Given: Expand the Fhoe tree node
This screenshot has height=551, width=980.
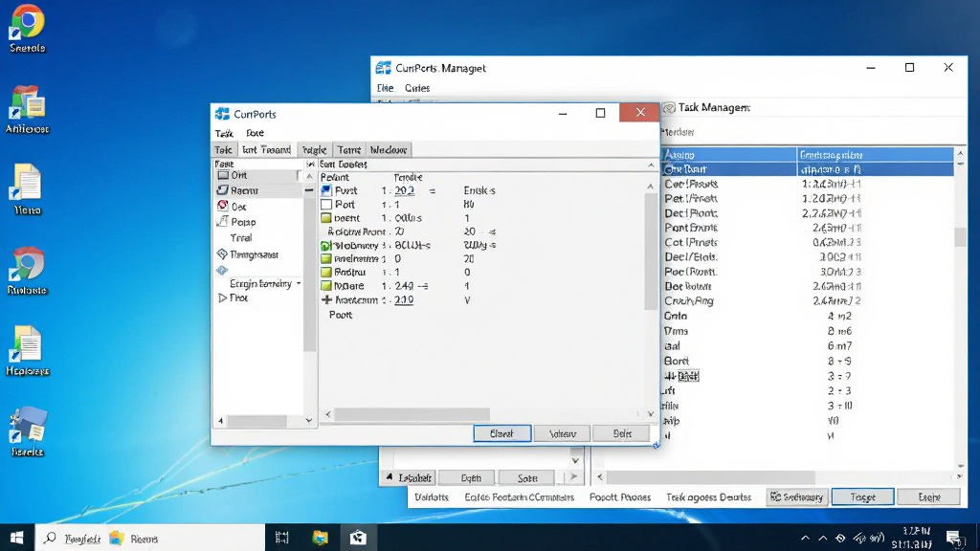Looking at the screenshot, I should 222,298.
